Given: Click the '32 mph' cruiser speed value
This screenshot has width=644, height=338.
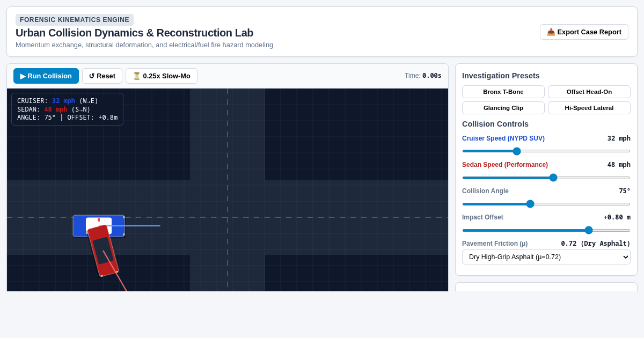Looking at the screenshot, I should 619,138.
